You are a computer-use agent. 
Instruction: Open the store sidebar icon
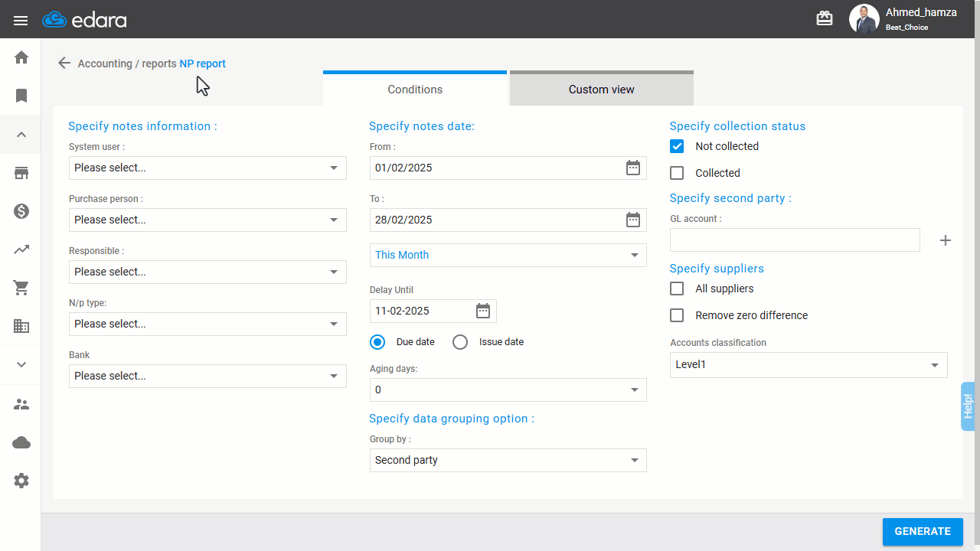(21, 173)
